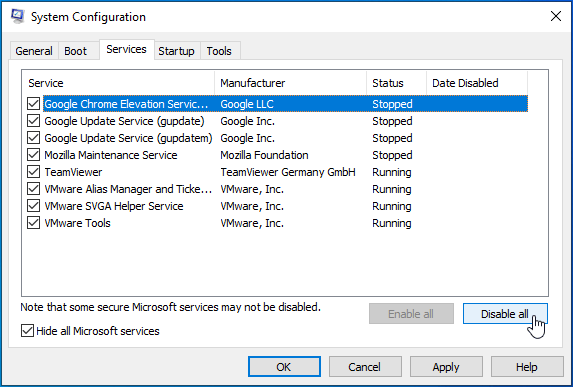Uncheck Google Update Service (gupdatem) checkbox
Image resolution: width=573 pixels, height=387 pixels.
tap(34, 138)
